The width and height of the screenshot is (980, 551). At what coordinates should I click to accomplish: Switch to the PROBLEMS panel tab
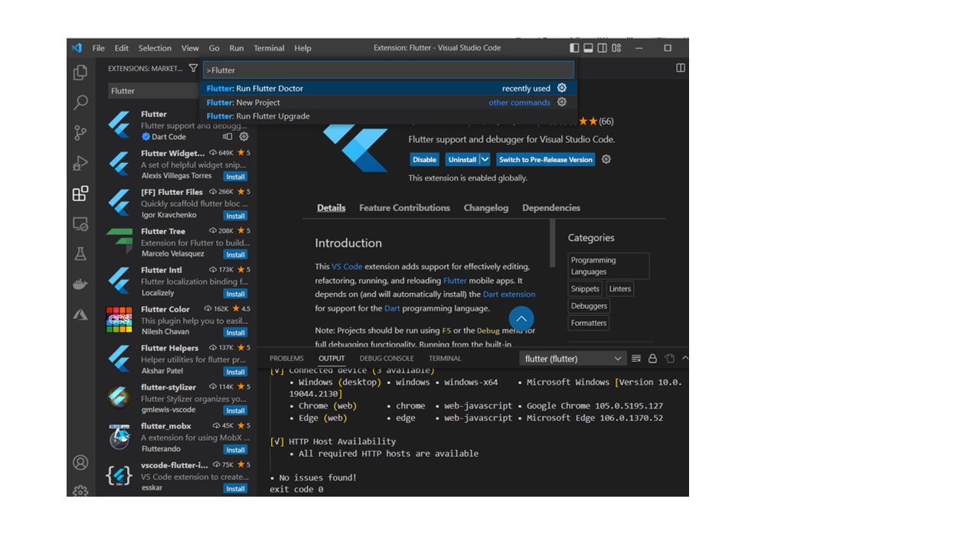click(286, 358)
